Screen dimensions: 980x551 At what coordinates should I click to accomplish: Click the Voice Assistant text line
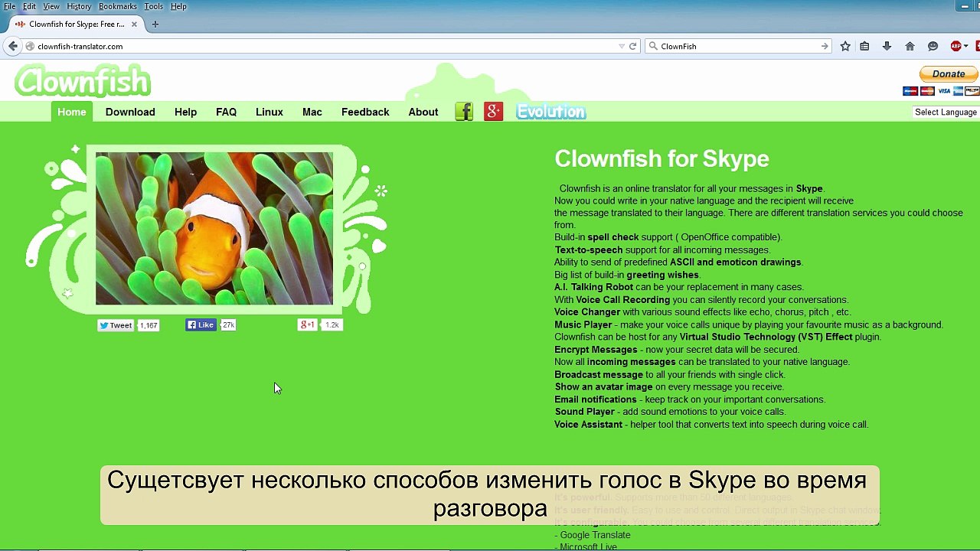click(x=711, y=424)
